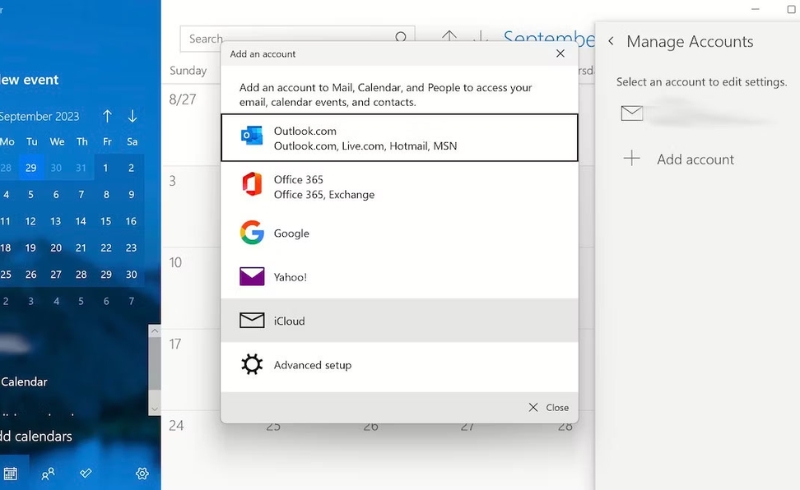Image resolution: width=800 pixels, height=490 pixels.
Task: Click scrollbar down arrow in sidebar
Action: point(155,409)
